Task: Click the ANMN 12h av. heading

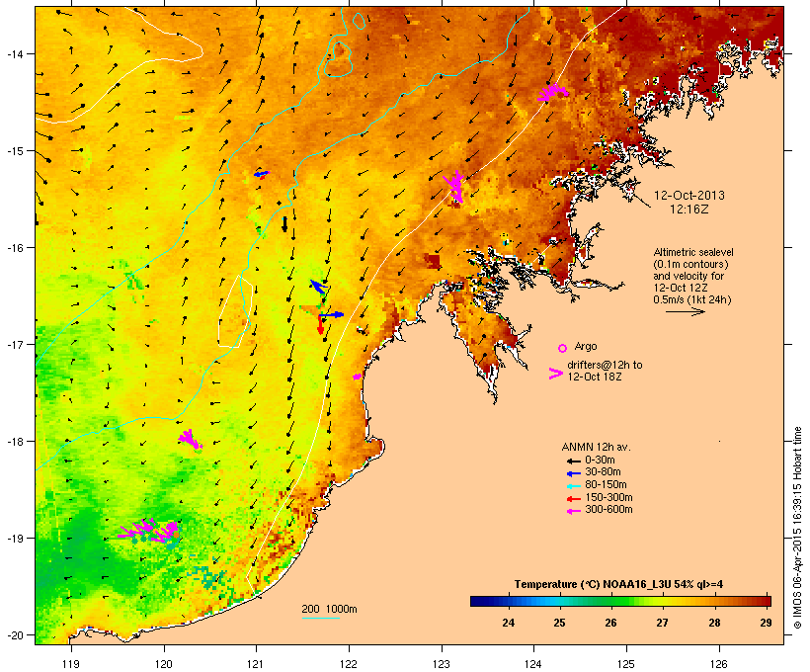Action: coord(596,447)
